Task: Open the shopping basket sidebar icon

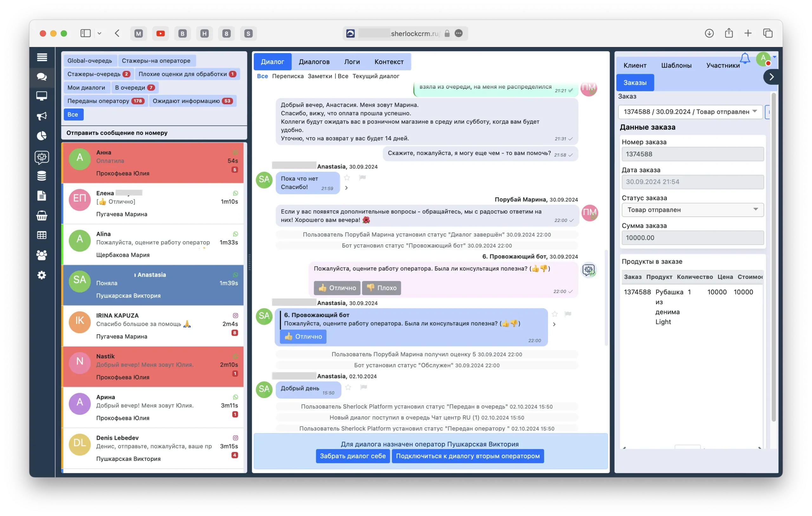Action: 42,215
